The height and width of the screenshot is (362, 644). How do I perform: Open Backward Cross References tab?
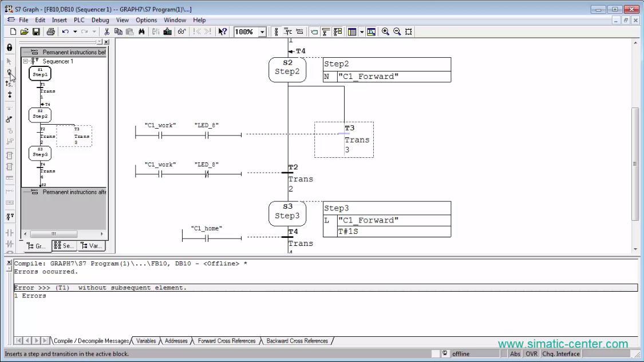pos(297,341)
